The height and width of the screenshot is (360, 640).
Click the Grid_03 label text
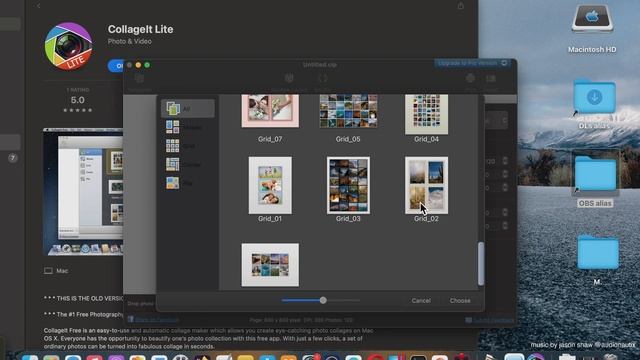coord(348,219)
